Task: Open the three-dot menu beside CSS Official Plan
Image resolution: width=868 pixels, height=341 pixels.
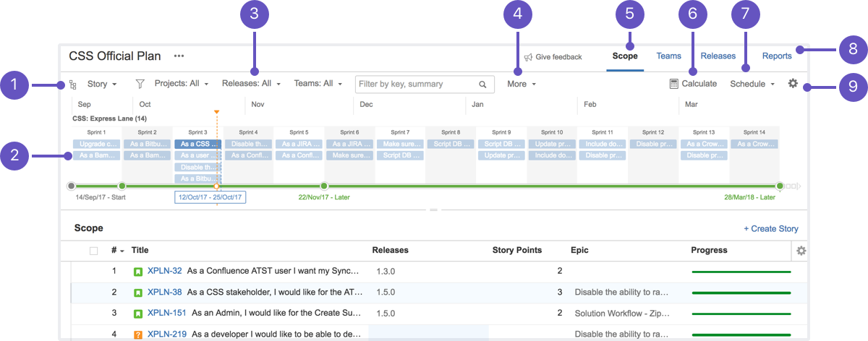Action: [x=179, y=56]
